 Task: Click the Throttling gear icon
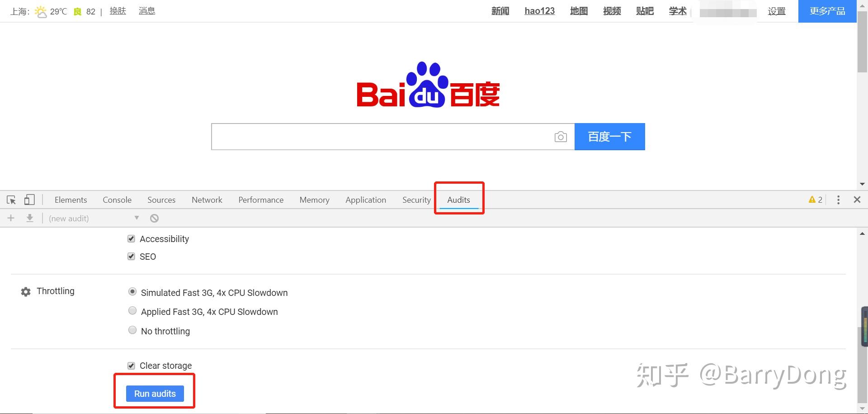[x=26, y=292]
